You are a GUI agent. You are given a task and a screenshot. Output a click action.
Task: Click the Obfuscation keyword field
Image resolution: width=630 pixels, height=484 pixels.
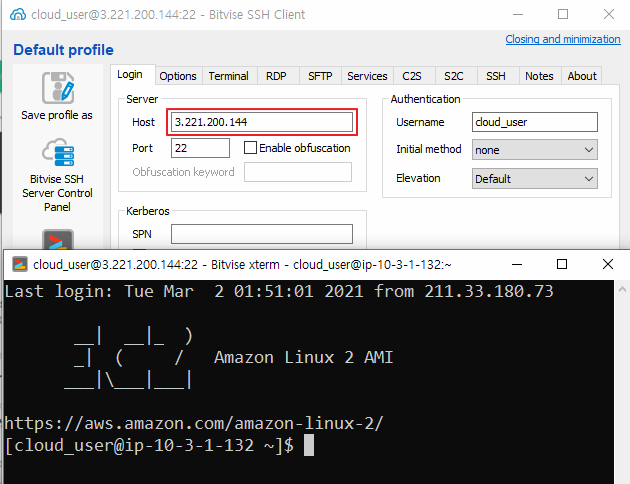pyautogui.click(x=298, y=172)
